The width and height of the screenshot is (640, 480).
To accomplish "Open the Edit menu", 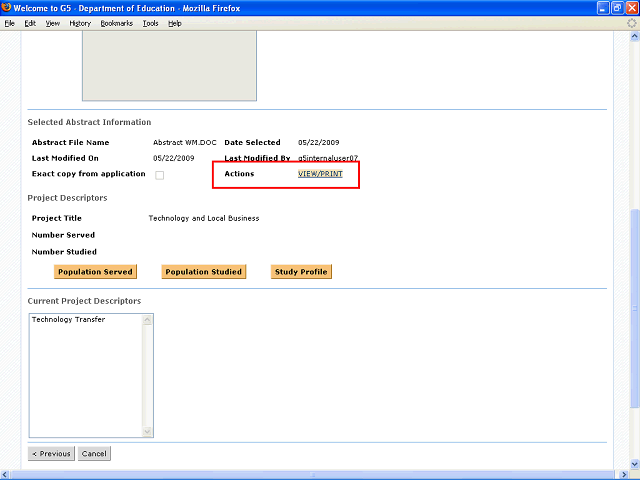I will (30, 24).
